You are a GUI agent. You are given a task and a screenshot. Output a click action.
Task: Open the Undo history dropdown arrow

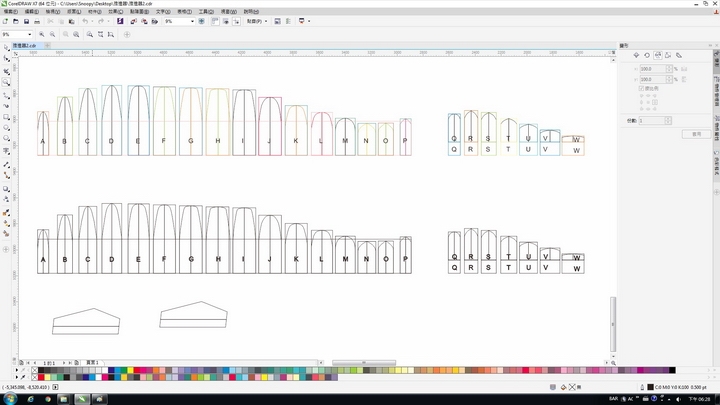pos(92,21)
